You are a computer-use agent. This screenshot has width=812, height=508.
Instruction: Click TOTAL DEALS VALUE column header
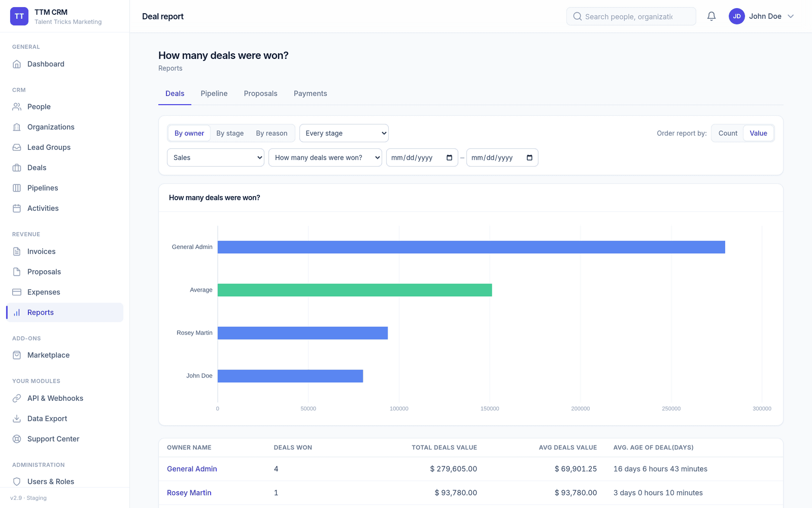point(444,448)
